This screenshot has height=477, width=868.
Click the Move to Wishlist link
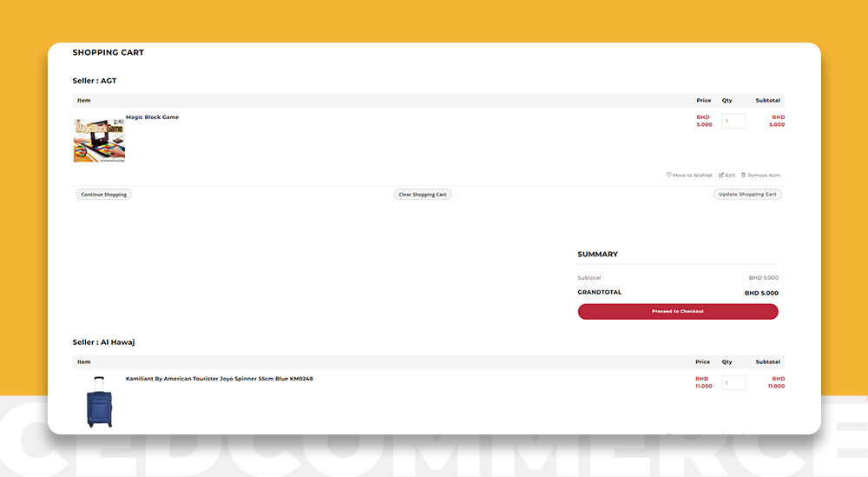[x=693, y=175]
